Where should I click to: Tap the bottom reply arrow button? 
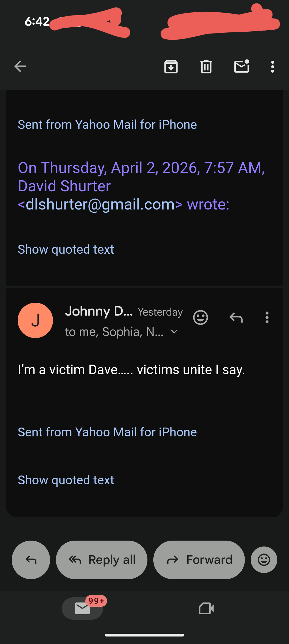pyautogui.click(x=31, y=560)
